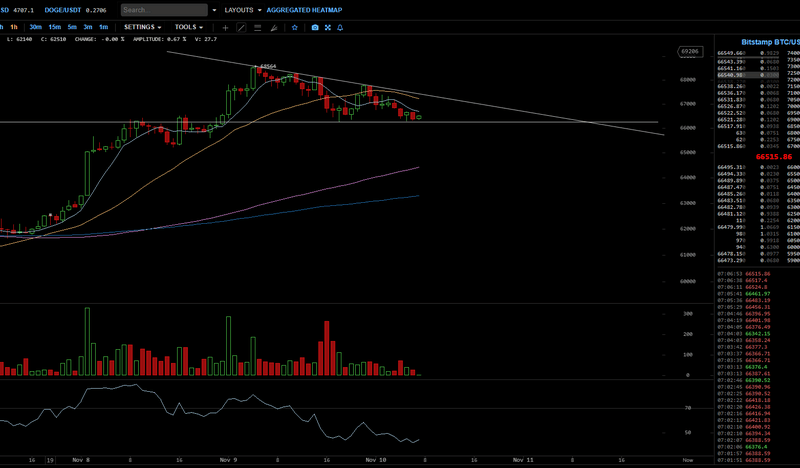Click the 66515.86 last price display
800x468 pixels.
tap(773, 157)
